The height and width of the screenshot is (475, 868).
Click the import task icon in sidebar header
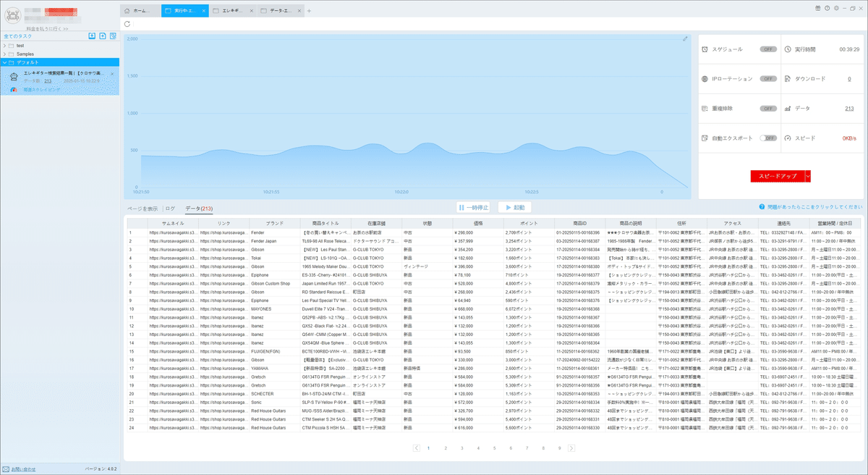coord(92,35)
